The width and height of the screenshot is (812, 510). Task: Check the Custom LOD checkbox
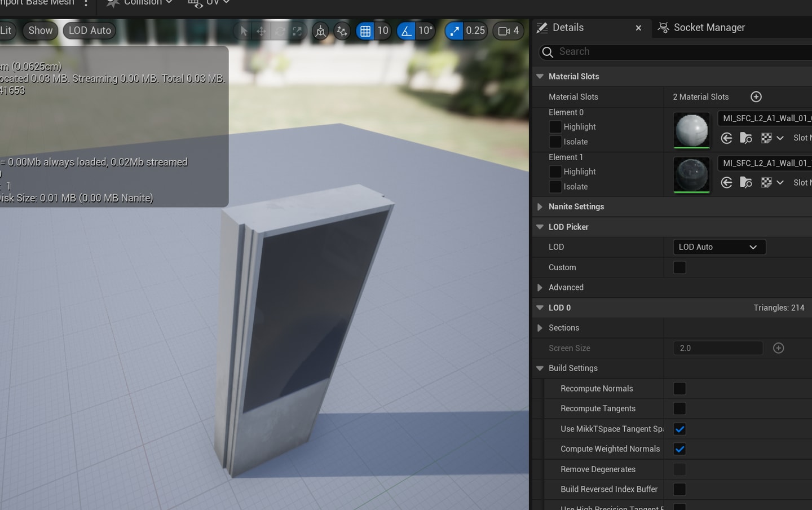click(679, 267)
